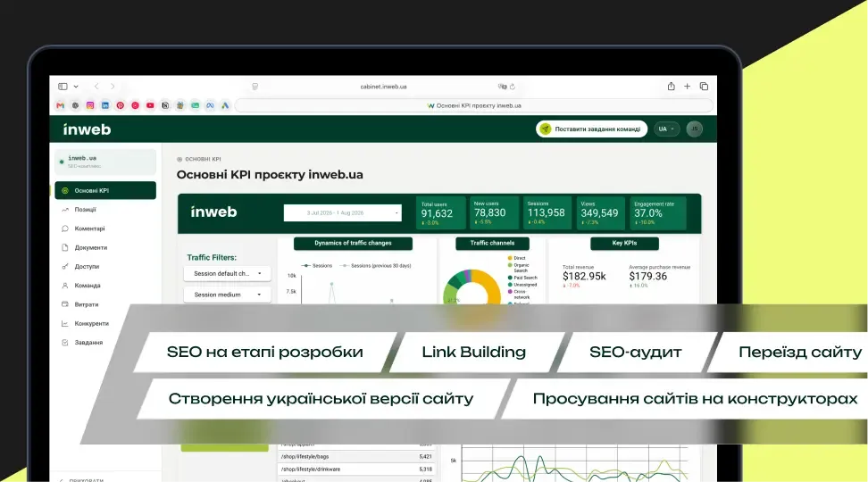
Task: Click the traffic channels donut chart
Action: pos(472,287)
